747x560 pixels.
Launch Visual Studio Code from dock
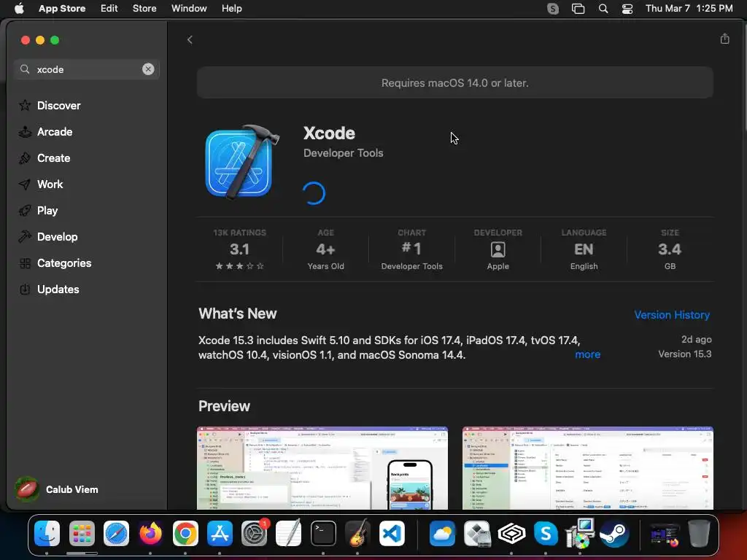pyautogui.click(x=392, y=533)
